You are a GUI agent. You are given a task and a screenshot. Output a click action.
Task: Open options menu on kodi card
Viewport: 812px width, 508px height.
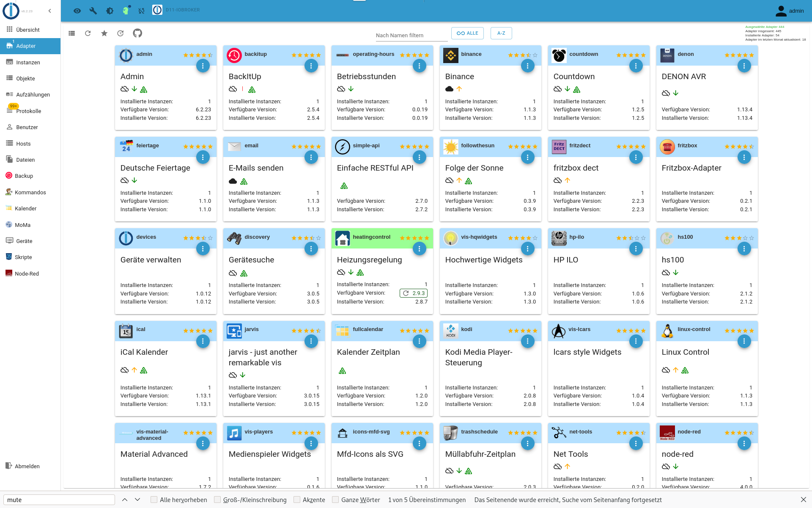tap(527, 341)
